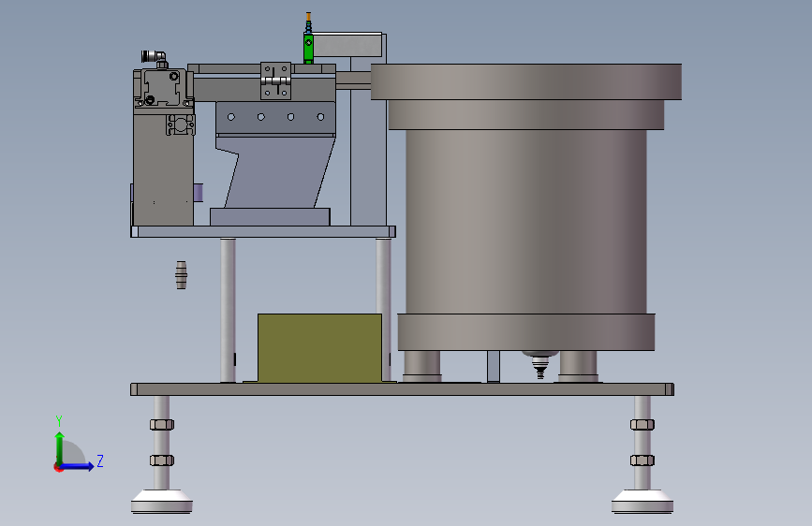Select the lower ring flange of the bowl

(526, 332)
